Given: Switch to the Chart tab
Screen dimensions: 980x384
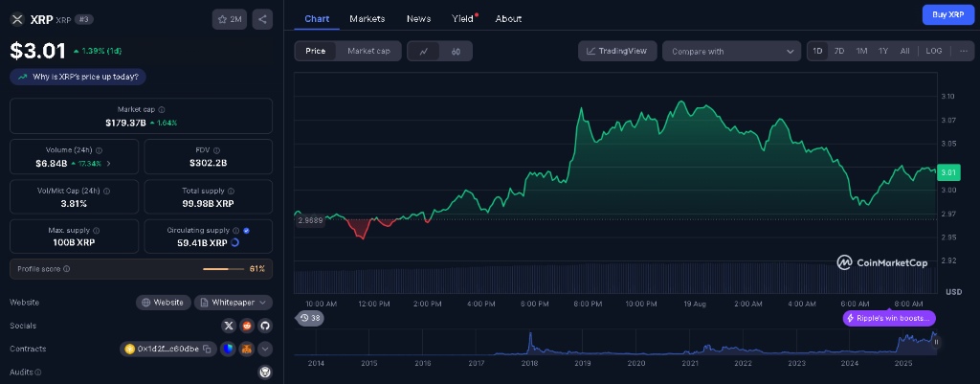Looking at the screenshot, I should (x=317, y=19).
